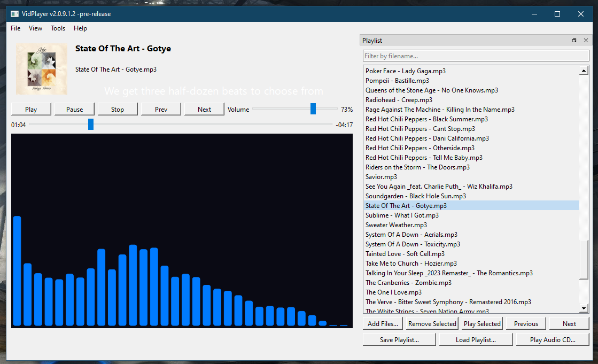Screen dimensions: 598x364
Task: Pause the current track
Action: pyautogui.click(x=74, y=110)
